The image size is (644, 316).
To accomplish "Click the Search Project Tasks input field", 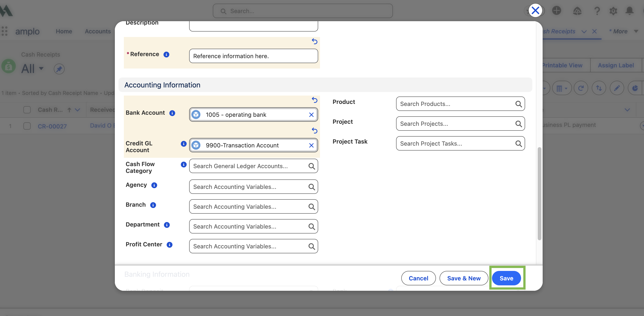I will pyautogui.click(x=460, y=143).
